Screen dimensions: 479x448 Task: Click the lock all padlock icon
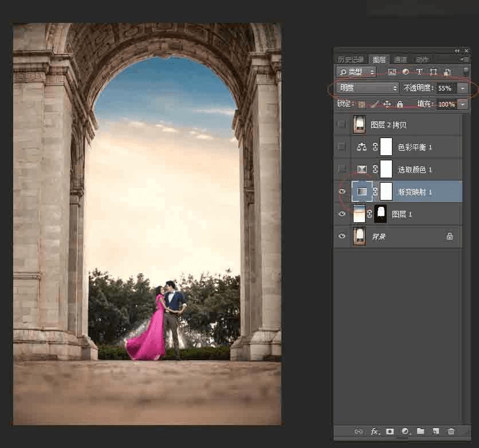pos(400,104)
